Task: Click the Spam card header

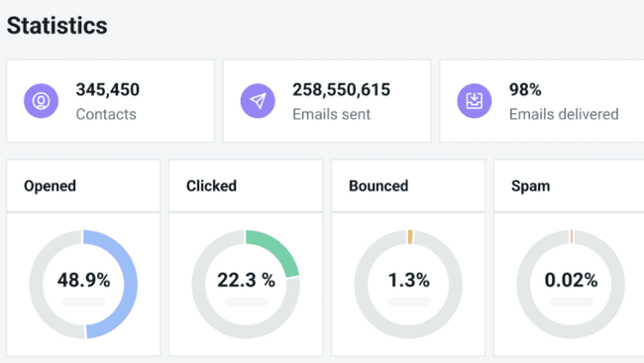Action: tap(569, 185)
